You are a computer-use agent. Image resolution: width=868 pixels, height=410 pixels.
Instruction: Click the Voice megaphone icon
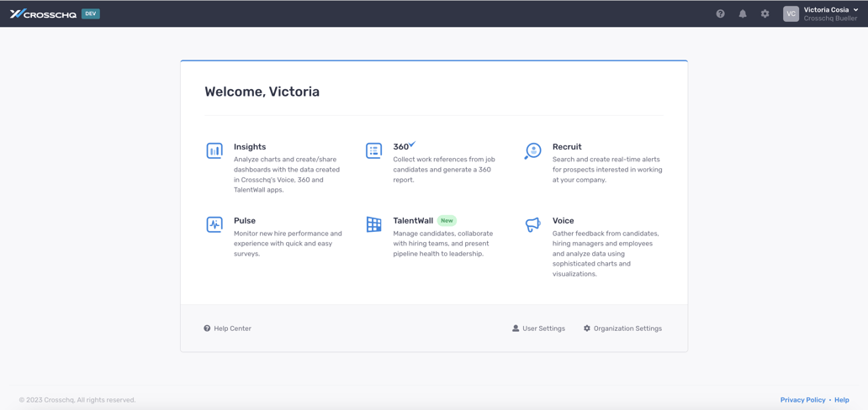pos(532,224)
